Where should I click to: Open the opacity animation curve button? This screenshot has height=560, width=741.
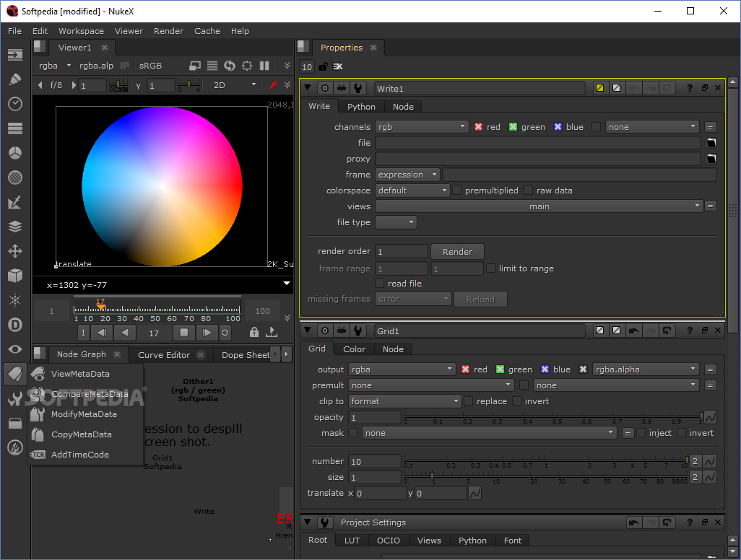tap(710, 417)
